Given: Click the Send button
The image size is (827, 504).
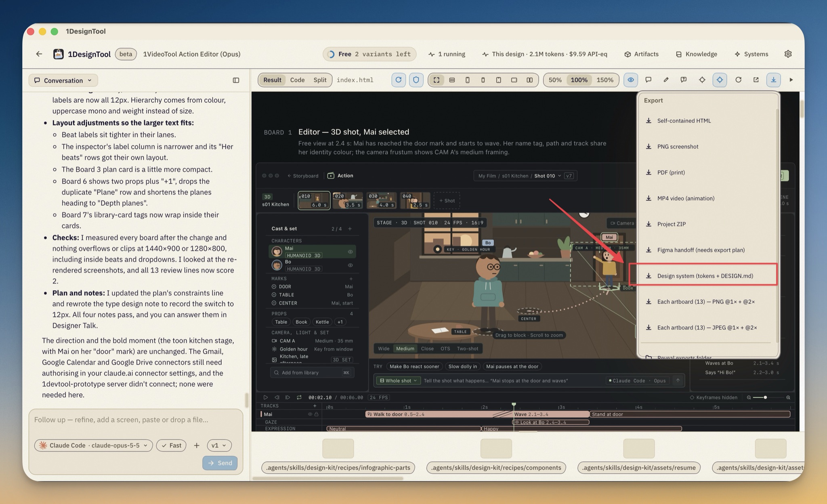Looking at the screenshot, I should (220, 463).
